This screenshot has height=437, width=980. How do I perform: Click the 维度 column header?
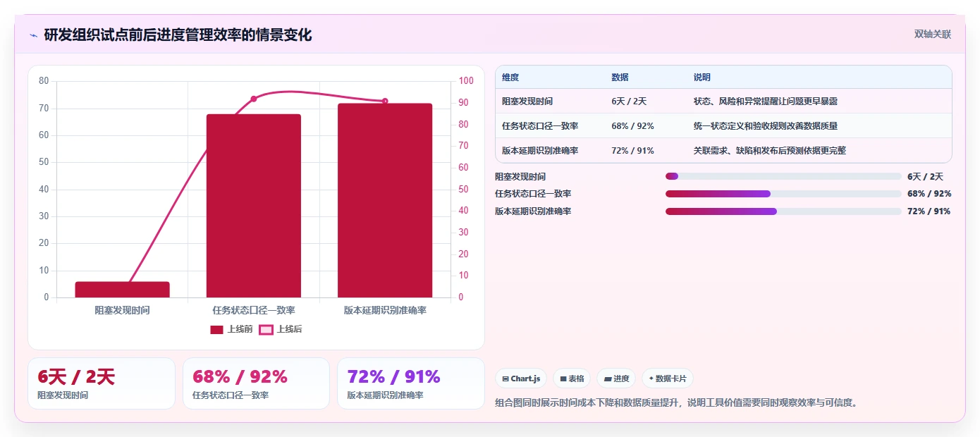[510, 78]
